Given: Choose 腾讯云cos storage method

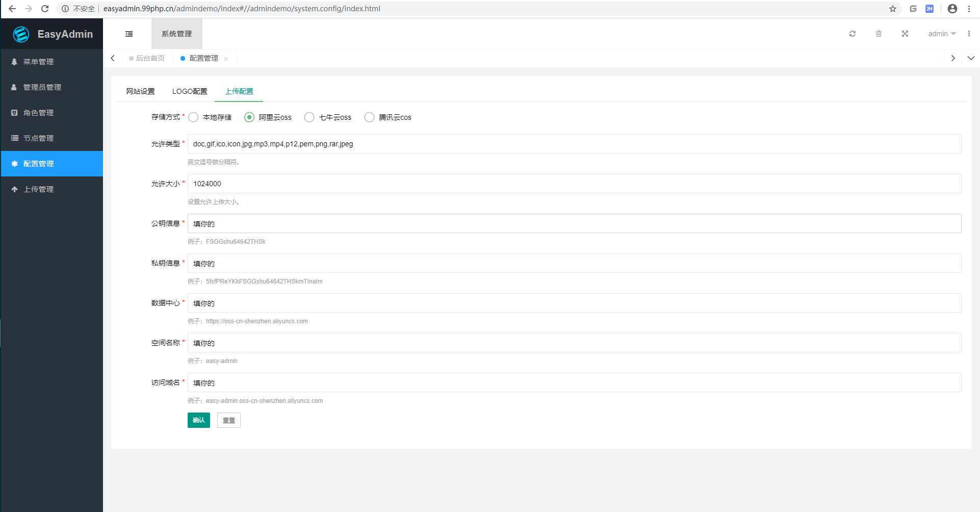Looking at the screenshot, I should tap(369, 117).
